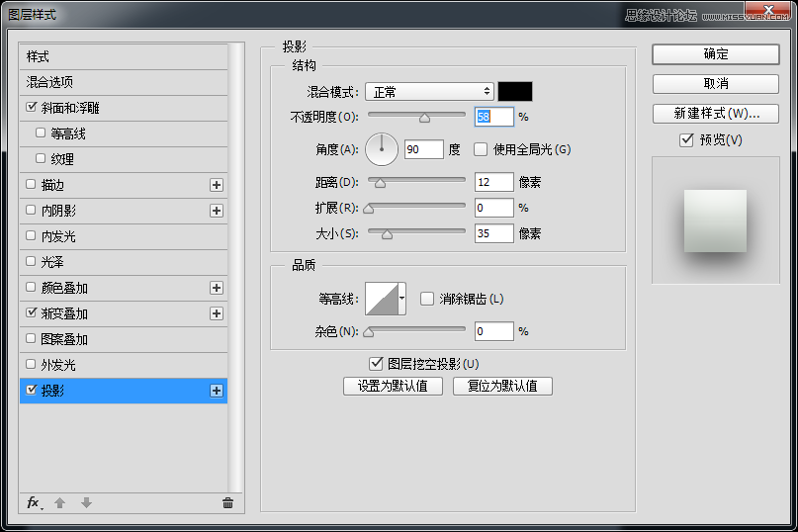Image resolution: width=798 pixels, height=532 pixels.
Task: Click plus icon beside 颜色叠加
Action: [217, 288]
